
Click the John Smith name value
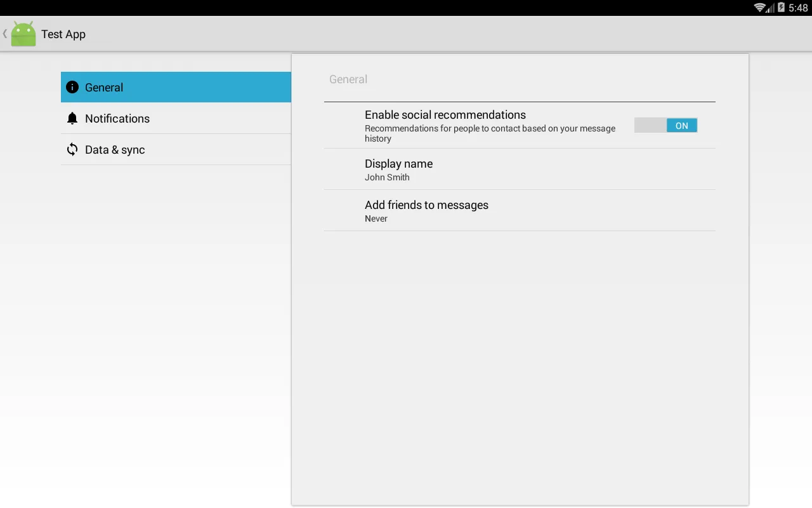pos(387,177)
